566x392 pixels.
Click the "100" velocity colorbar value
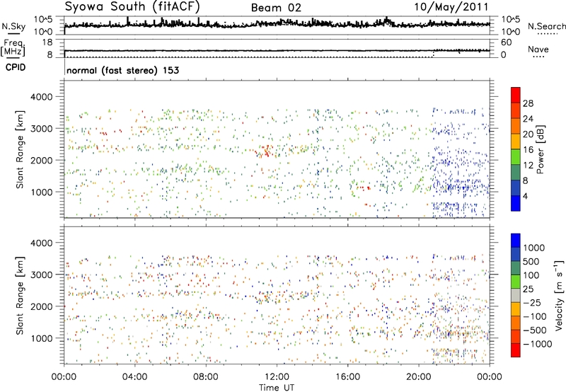(x=531, y=275)
